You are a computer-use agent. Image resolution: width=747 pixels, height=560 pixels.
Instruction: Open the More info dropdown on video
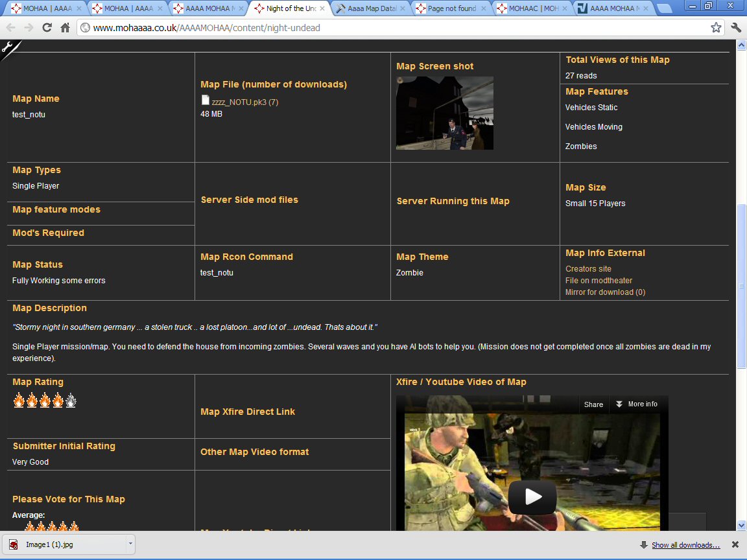[637, 404]
